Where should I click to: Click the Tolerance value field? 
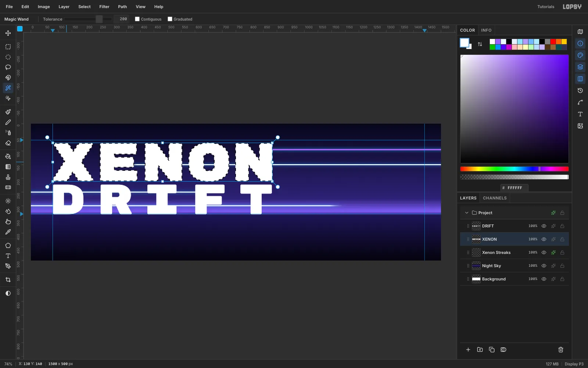[x=121, y=19]
